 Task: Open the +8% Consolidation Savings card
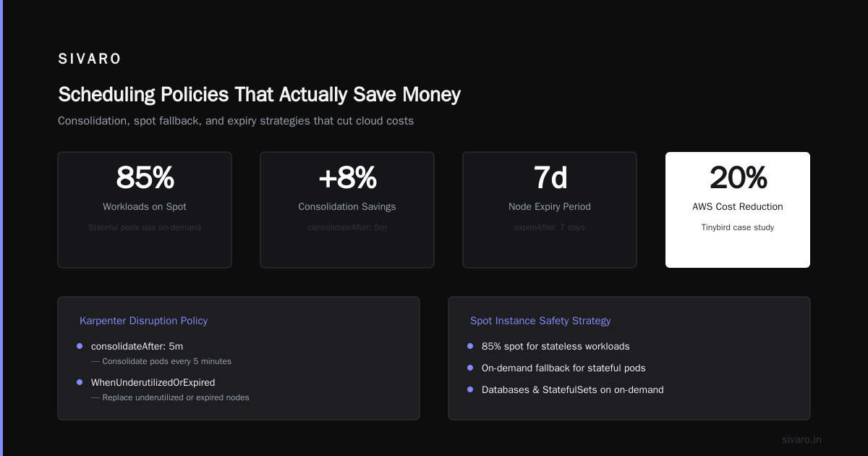click(x=347, y=210)
